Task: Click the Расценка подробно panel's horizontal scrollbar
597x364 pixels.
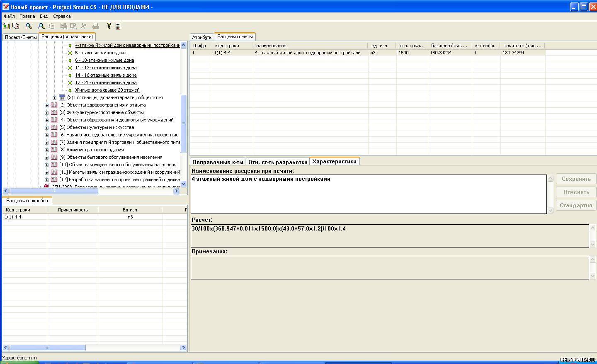Action: click(x=95, y=348)
